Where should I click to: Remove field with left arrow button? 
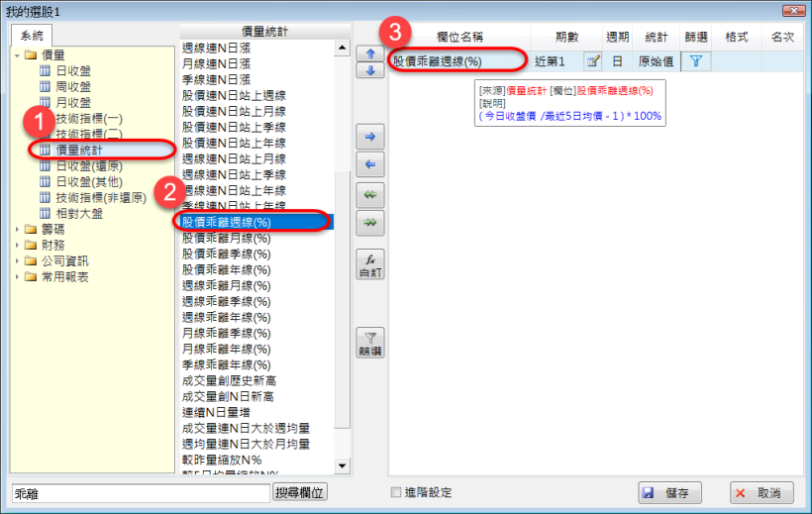(370, 164)
